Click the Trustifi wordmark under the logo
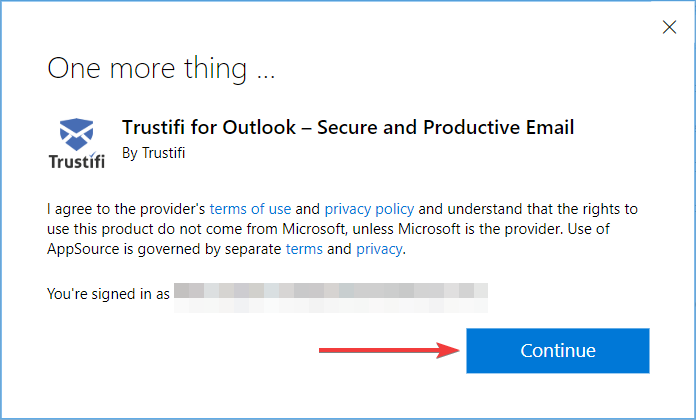The image size is (696, 420). (x=76, y=161)
